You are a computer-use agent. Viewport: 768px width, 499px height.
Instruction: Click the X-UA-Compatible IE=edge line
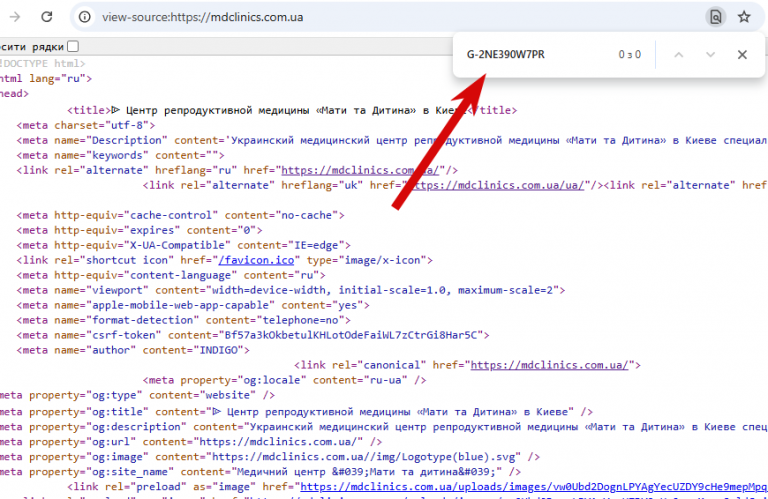(184, 245)
